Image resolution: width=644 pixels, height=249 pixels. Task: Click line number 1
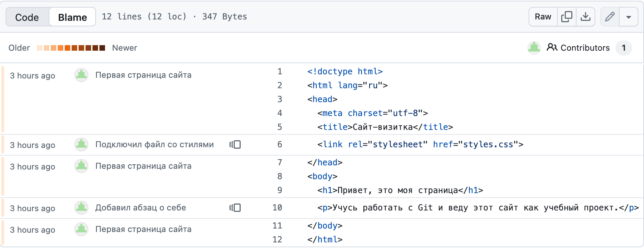tap(280, 72)
